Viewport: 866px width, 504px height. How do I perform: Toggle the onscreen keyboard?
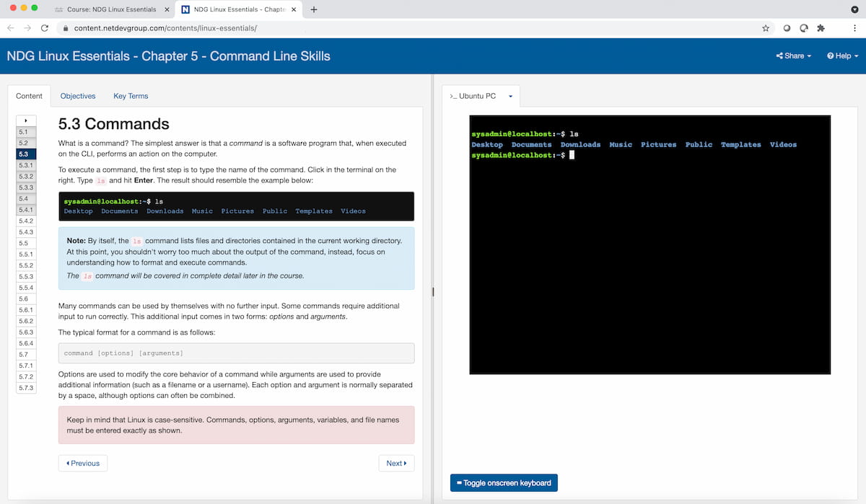[x=504, y=483]
